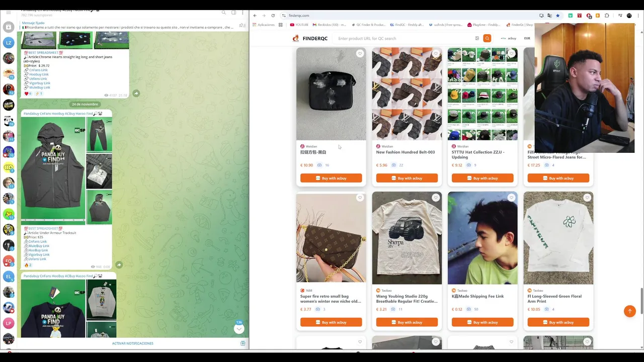
Task: Open Chrome translate icon
Action: click(549, 16)
